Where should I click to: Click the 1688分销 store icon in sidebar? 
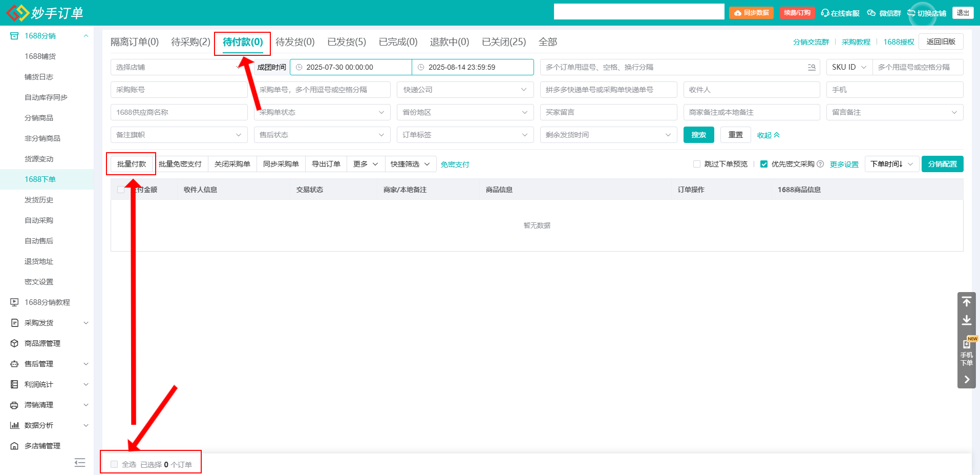pos(14,36)
